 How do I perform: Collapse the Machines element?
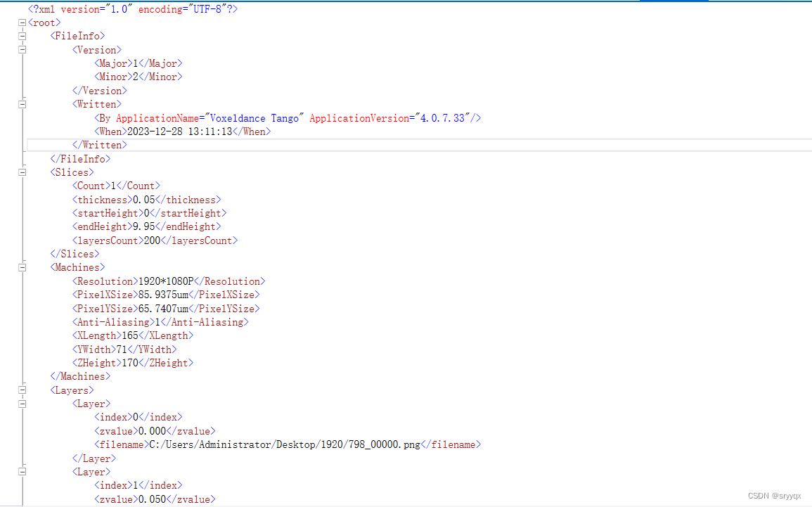point(22,267)
